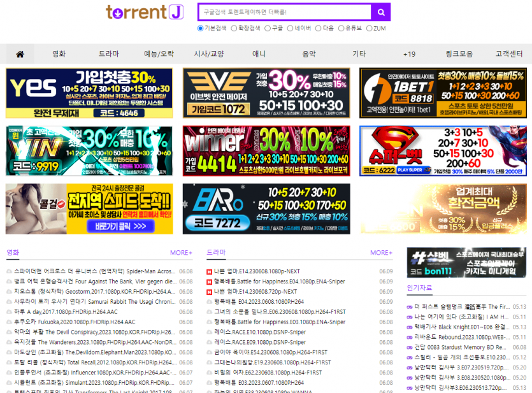Click in the search text field
The height and width of the screenshot is (393, 532).
[285, 12]
